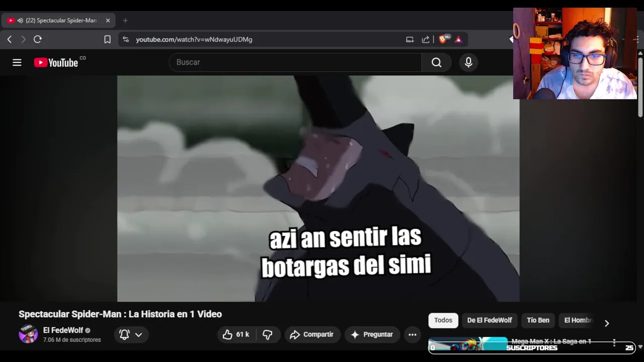
Task: Open the notification bell subscription dropdown
Action: [131, 334]
